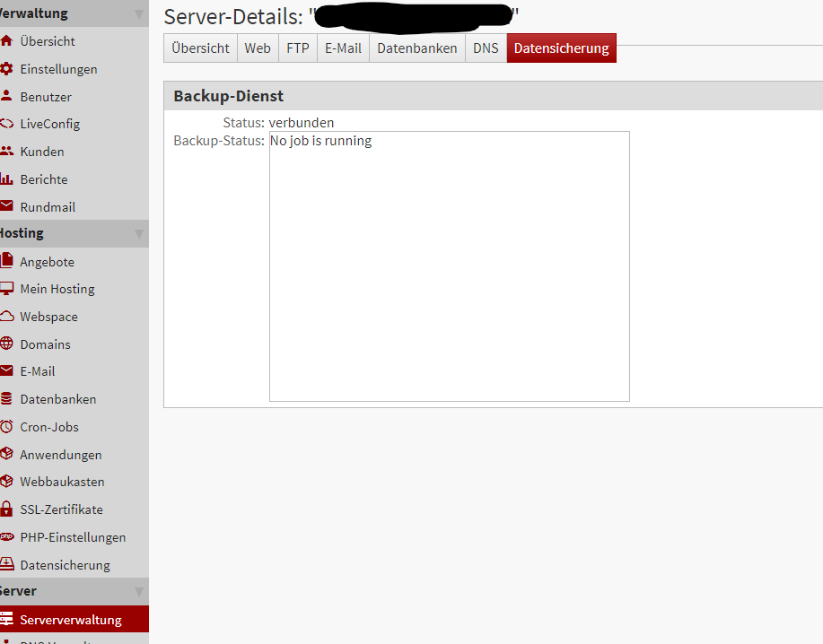823x644 pixels.
Task: Switch to the E-Mail tab
Action: pos(343,48)
